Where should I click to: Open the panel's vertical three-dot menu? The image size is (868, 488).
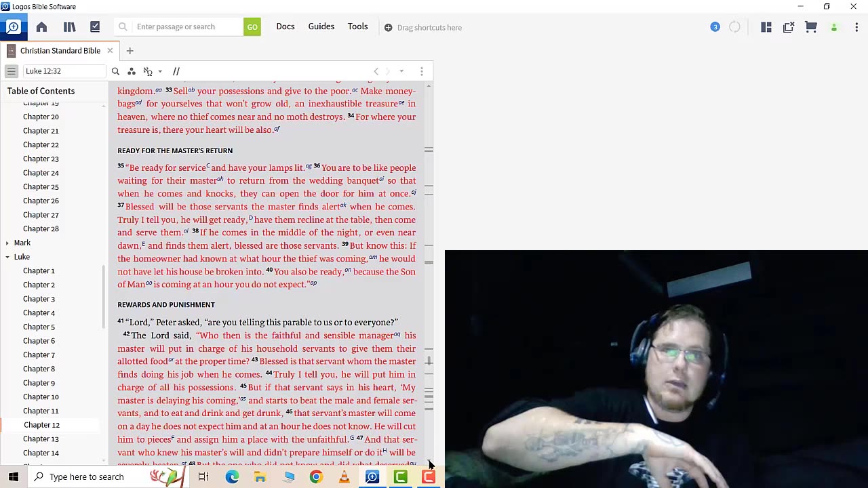coord(421,71)
